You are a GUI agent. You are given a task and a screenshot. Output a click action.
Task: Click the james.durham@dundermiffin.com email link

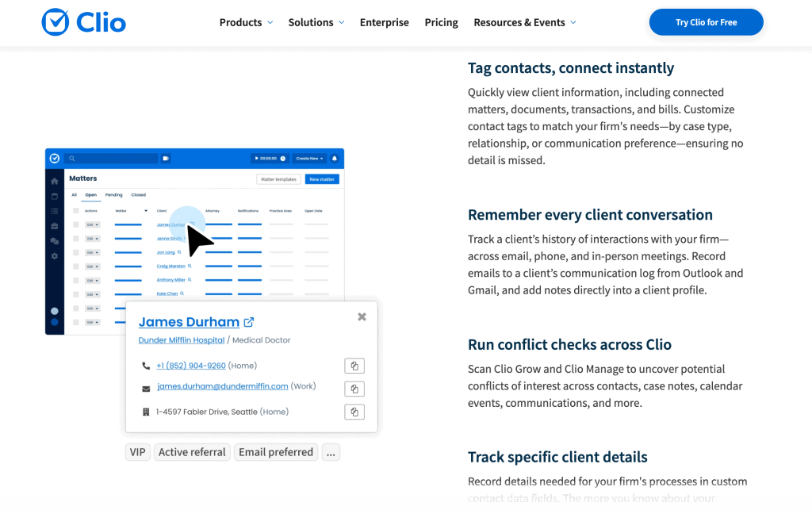[223, 386]
